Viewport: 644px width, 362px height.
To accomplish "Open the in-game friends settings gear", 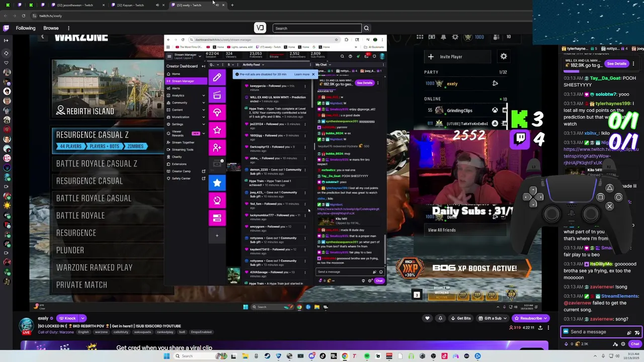I will point(504,57).
